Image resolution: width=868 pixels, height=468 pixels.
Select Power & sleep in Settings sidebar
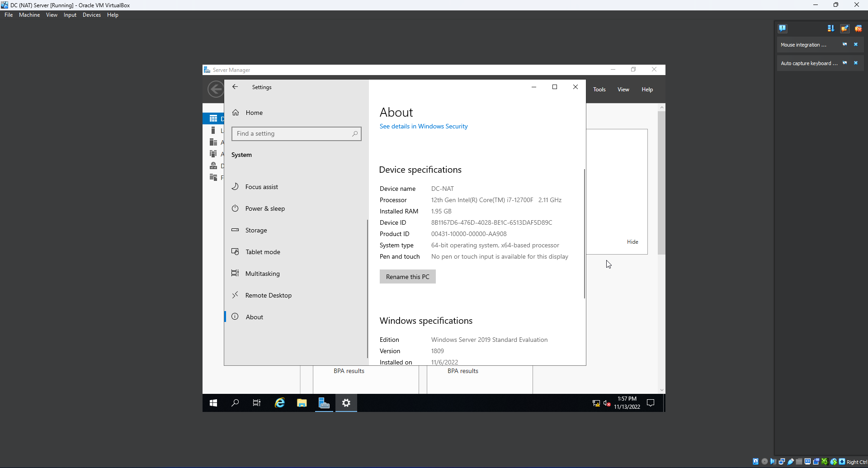(265, 208)
